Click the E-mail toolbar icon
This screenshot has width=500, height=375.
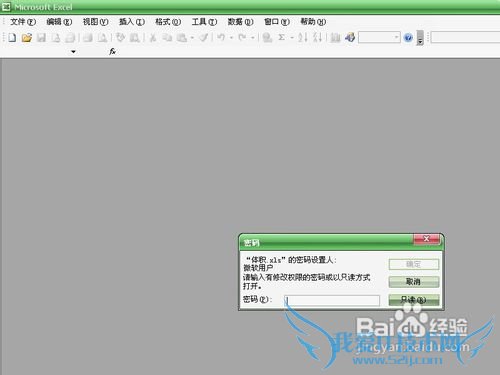(x=70, y=37)
